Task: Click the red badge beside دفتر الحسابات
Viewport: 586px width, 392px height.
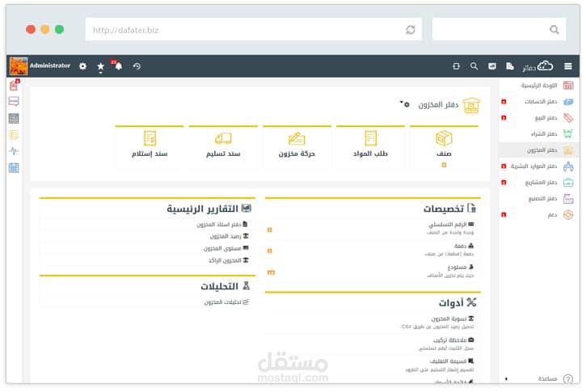Action: [x=504, y=102]
